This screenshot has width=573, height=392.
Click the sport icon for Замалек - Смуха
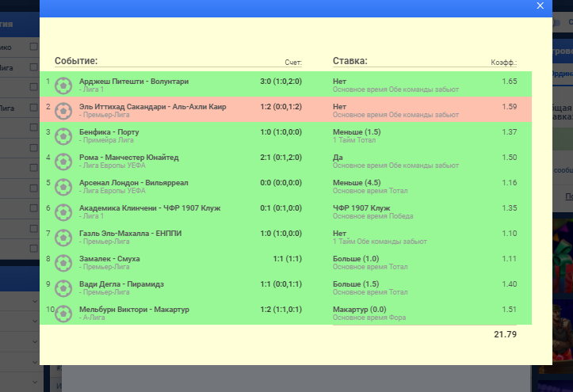pyautogui.click(x=63, y=262)
